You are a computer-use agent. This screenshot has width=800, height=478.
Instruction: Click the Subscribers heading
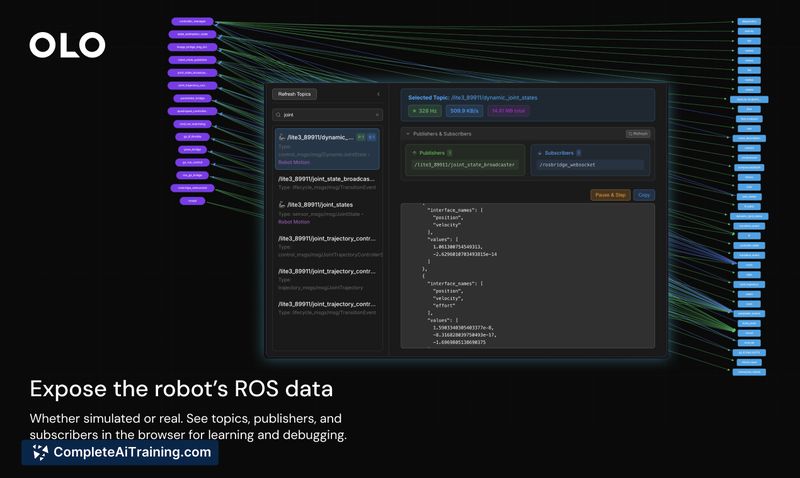[x=559, y=153]
